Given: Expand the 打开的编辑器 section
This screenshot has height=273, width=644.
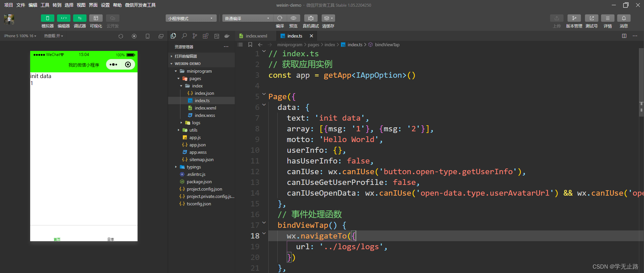Looking at the screenshot, I should click(x=201, y=56).
